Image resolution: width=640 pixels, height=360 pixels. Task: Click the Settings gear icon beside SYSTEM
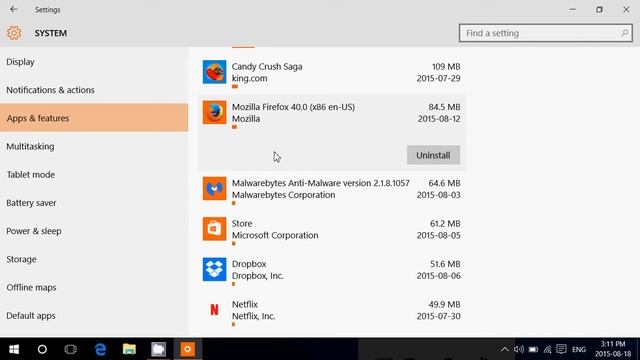coord(14,33)
